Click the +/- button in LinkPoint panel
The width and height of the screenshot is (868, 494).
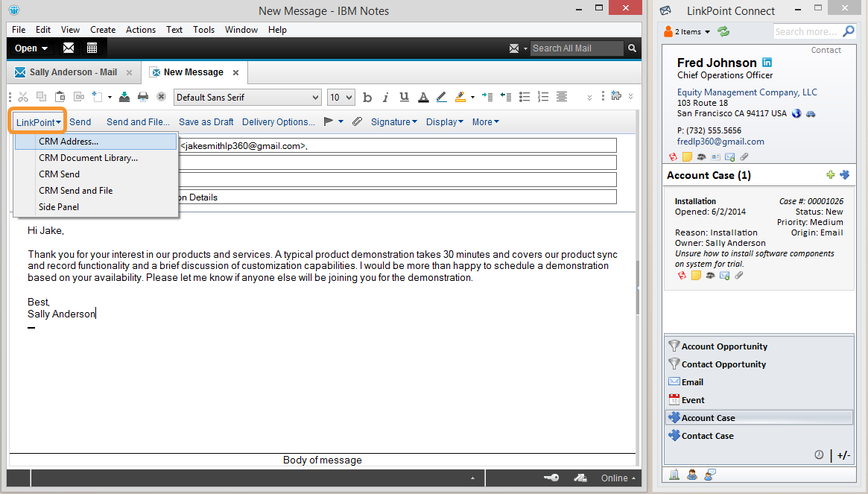tap(843, 455)
